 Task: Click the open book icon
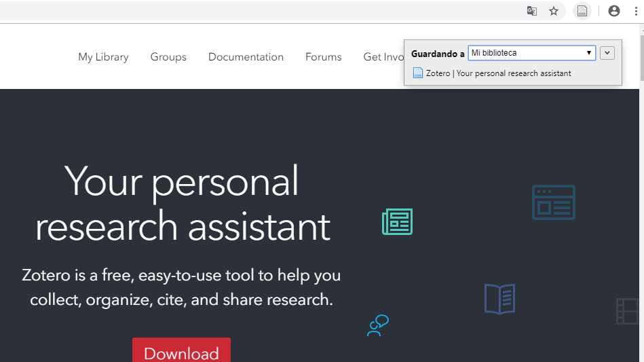click(500, 299)
